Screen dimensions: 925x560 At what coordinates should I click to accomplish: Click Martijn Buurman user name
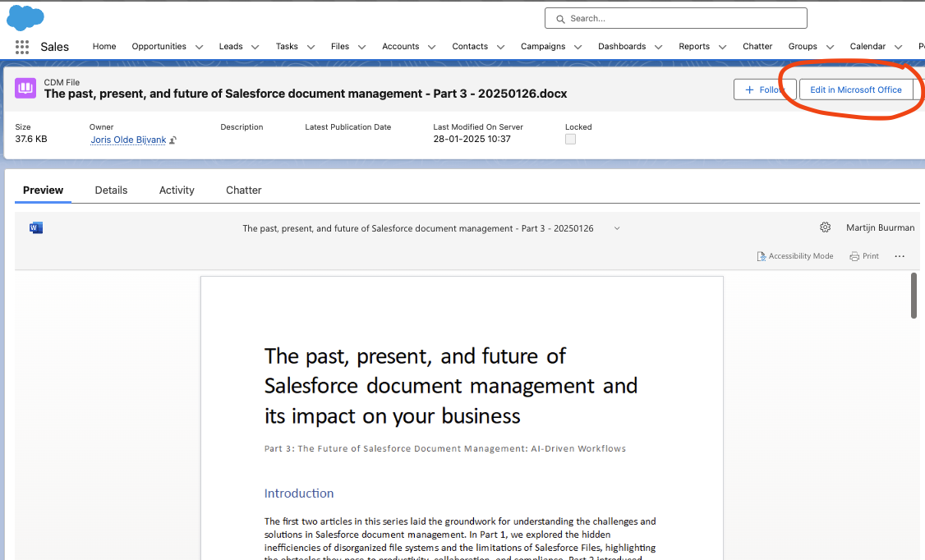point(880,227)
